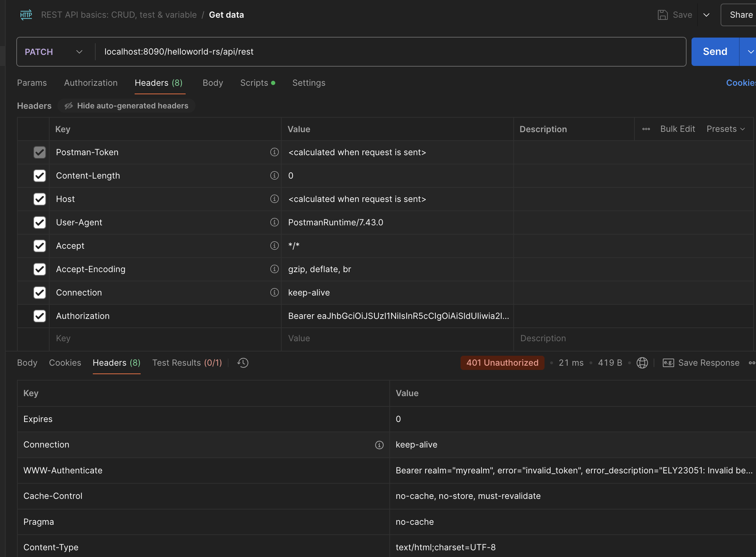Click the network globe icon

point(642,363)
